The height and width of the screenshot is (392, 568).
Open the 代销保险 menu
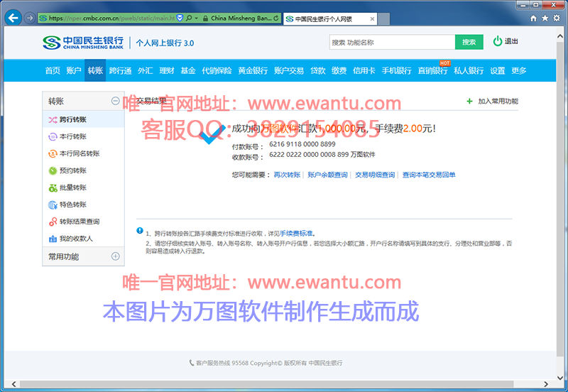[217, 70]
